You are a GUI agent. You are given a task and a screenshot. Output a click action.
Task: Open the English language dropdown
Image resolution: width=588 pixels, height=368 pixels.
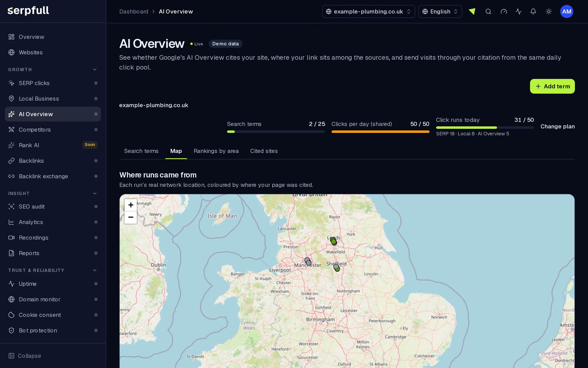pos(440,11)
